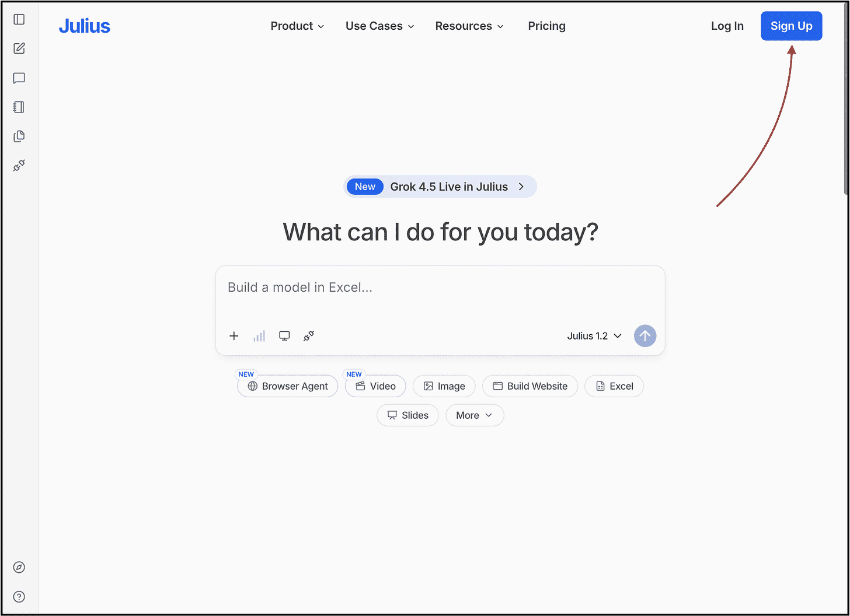Click the Sign Up button
This screenshot has height=616, width=850.
coord(792,26)
